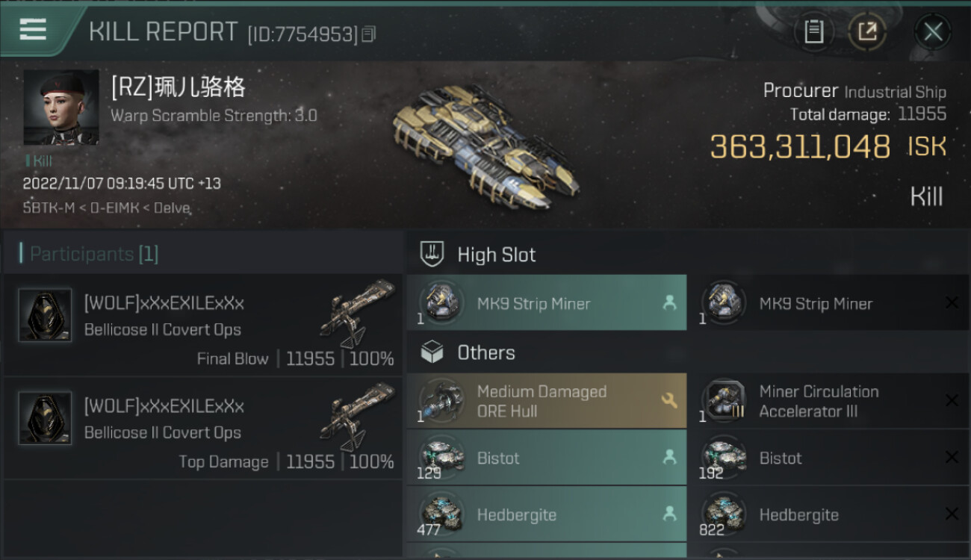Viewport: 971px width, 560px height.
Task: Click the clipboard copy report icon
Action: click(813, 31)
